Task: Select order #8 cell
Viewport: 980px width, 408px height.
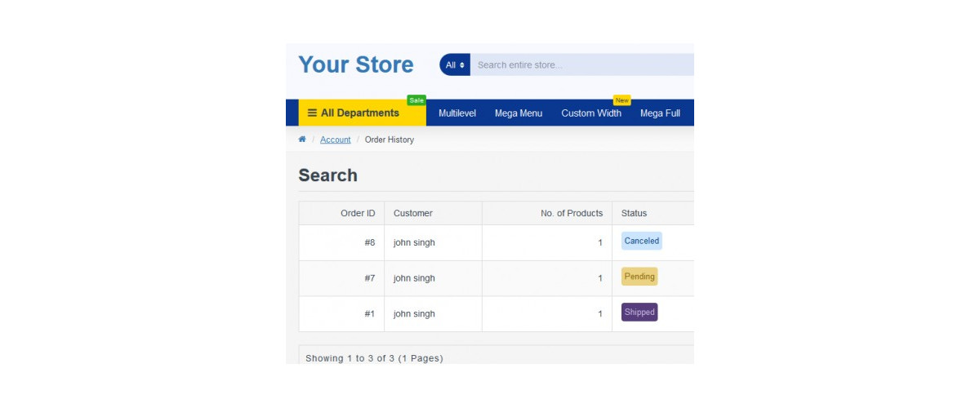Action: 341,242
